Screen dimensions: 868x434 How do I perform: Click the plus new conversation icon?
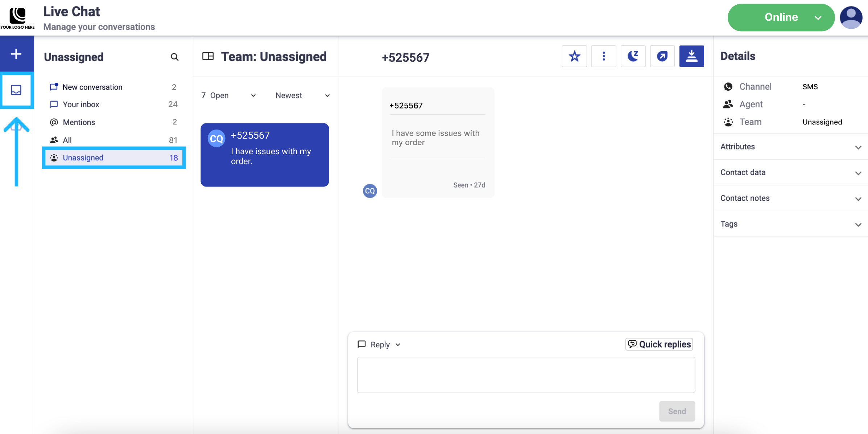point(16,54)
